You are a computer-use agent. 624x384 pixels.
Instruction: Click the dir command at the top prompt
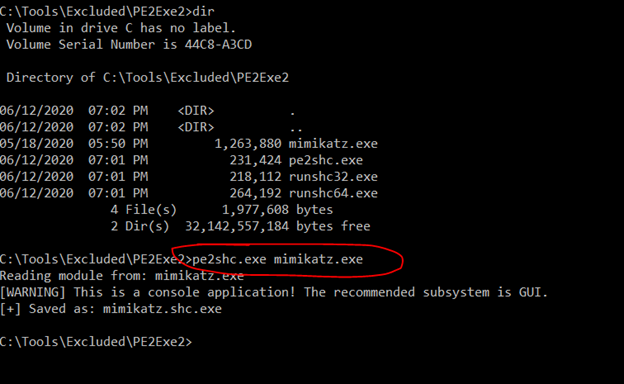click(203, 11)
